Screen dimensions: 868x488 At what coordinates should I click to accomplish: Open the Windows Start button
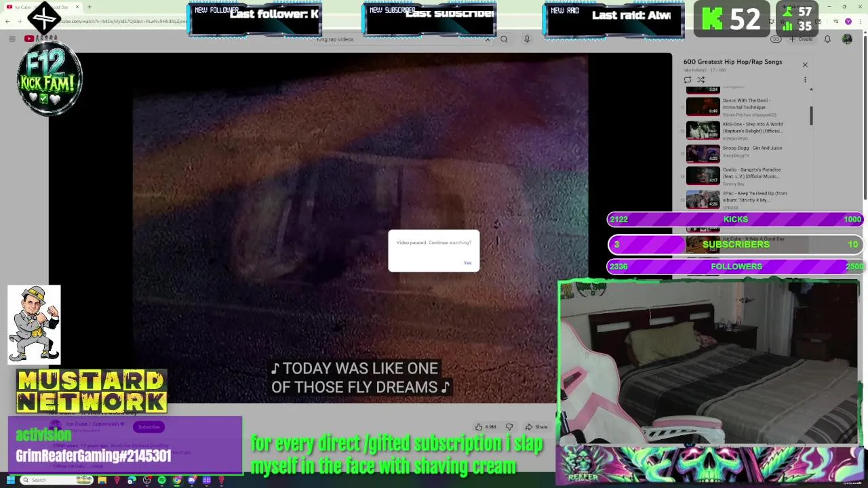coord(10,481)
